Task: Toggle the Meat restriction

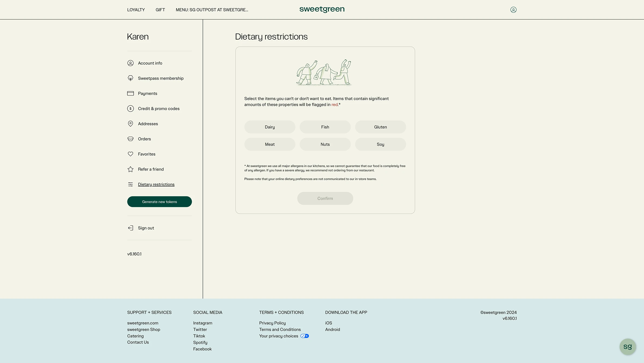Action: (x=270, y=144)
